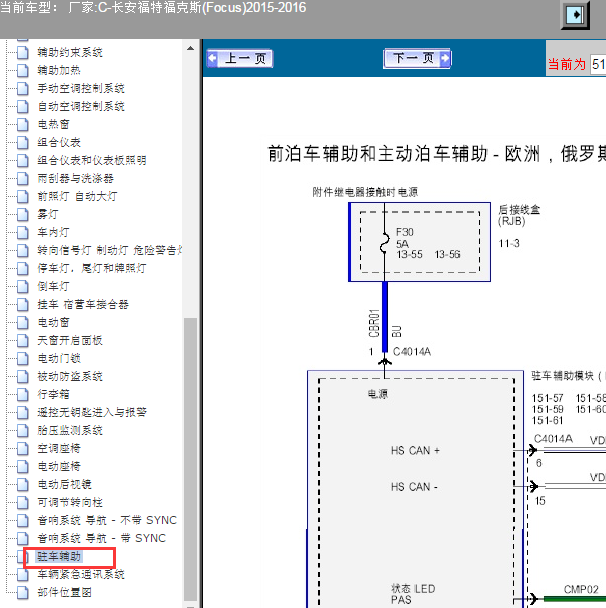Select 挂车 宿营车接合器 entry
This screenshot has width=606, height=608.
point(83,304)
